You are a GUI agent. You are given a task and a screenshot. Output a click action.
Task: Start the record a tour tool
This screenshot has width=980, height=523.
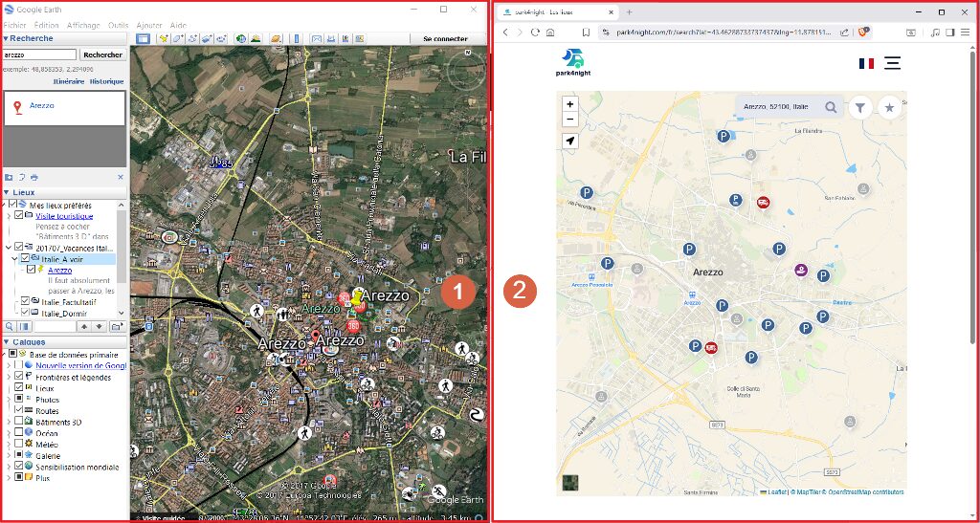[221, 38]
